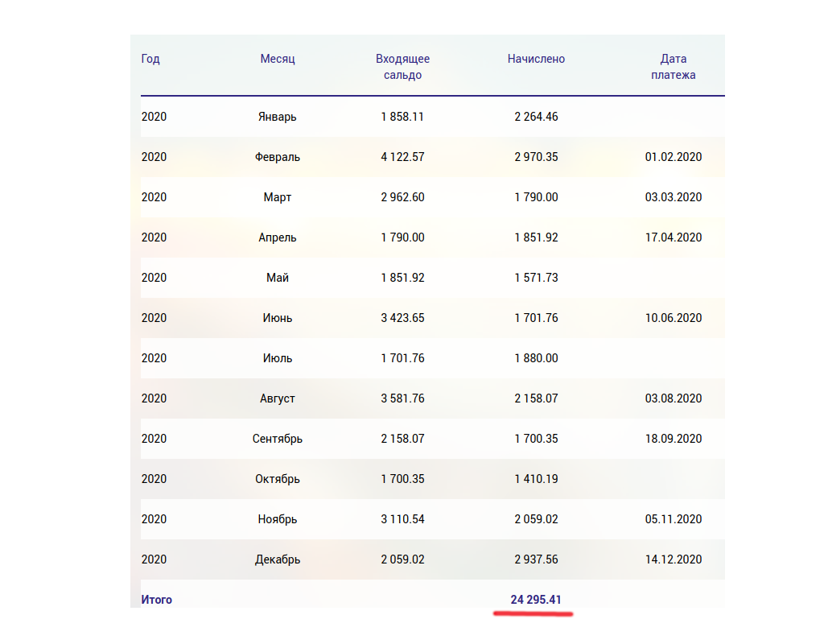824x644 pixels.
Task: Click the total amount 24 295.41
Action: click(536, 600)
